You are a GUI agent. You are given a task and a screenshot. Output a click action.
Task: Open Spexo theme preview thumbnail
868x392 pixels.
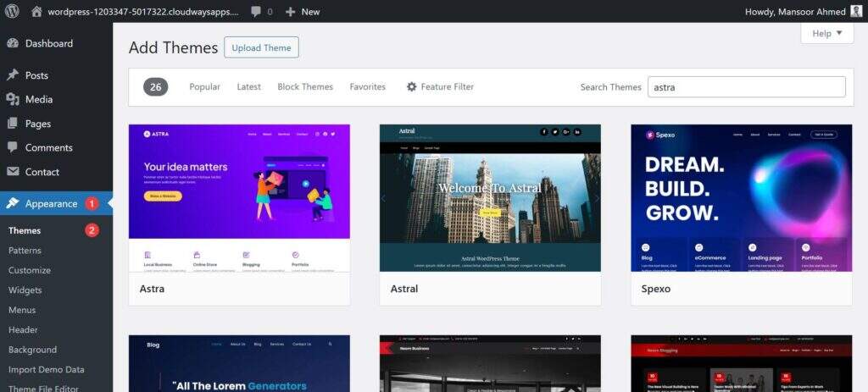coord(741,198)
